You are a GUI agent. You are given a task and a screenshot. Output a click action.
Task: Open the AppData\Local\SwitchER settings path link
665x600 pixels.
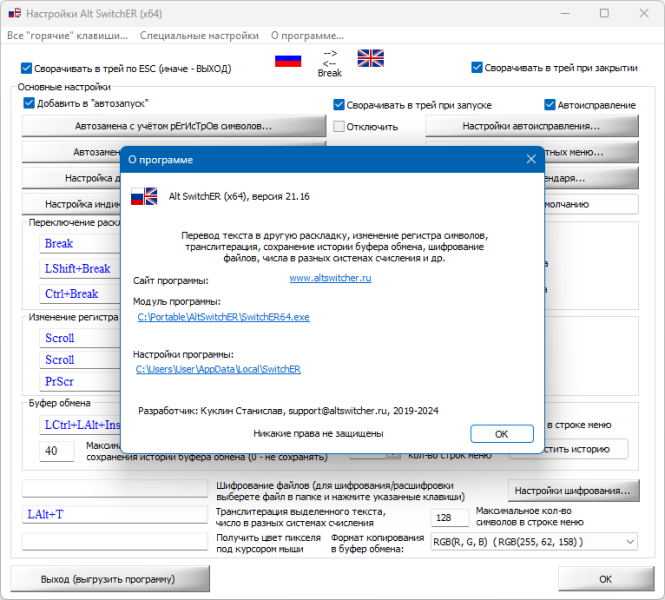tap(218, 369)
